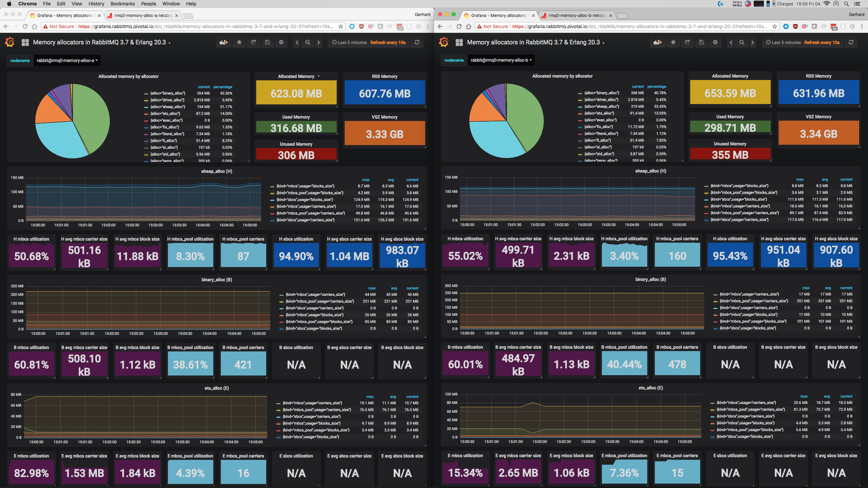Open Chrome menu dots in left window
The height and width of the screenshot is (488, 868).
[428, 26]
